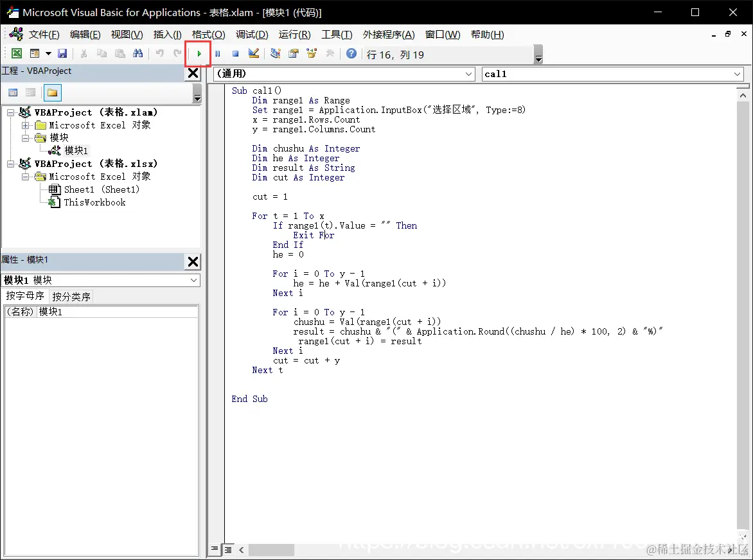
Task: Open VBA Help question mark icon
Action: (x=351, y=54)
